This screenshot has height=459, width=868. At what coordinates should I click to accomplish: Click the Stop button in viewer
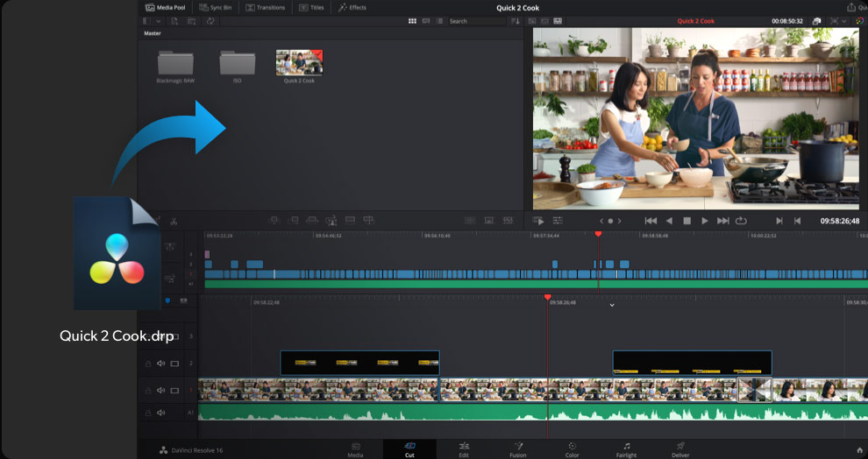click(687, 221)
